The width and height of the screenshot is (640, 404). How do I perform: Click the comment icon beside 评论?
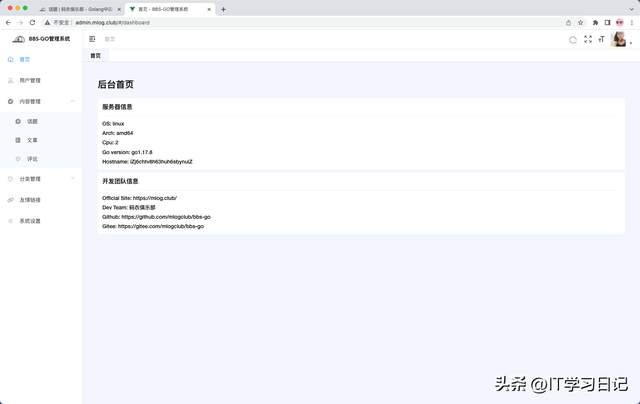[18, 159]
